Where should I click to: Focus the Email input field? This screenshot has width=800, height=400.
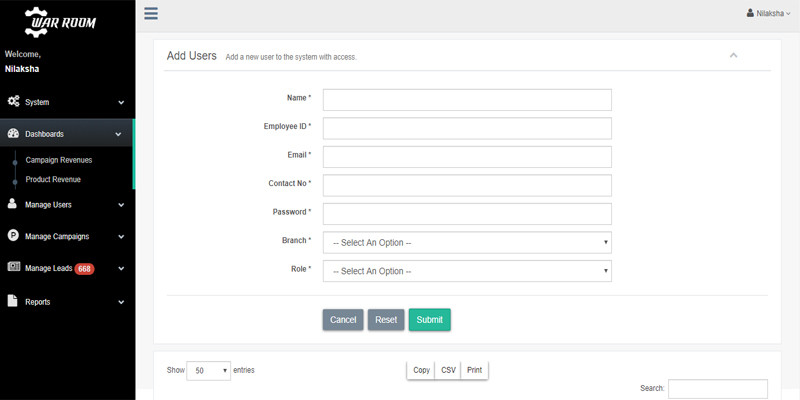[467, 157]
